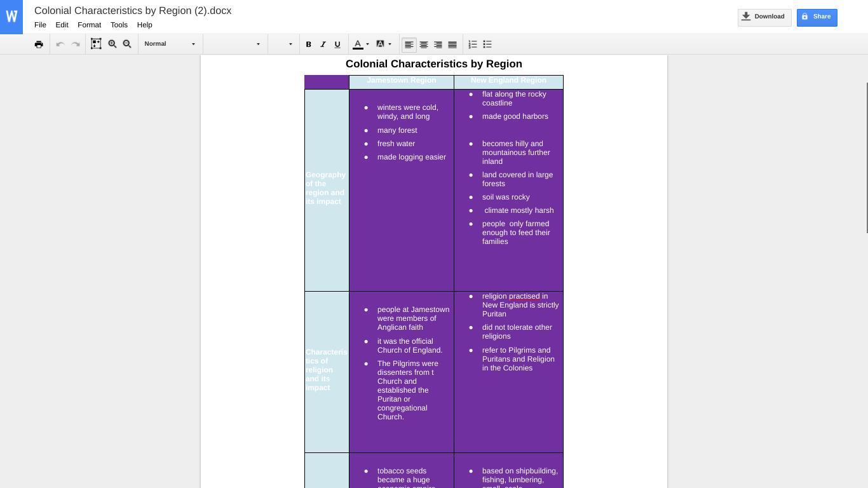Click 'it was the official Church' text

tap(410, 346)
